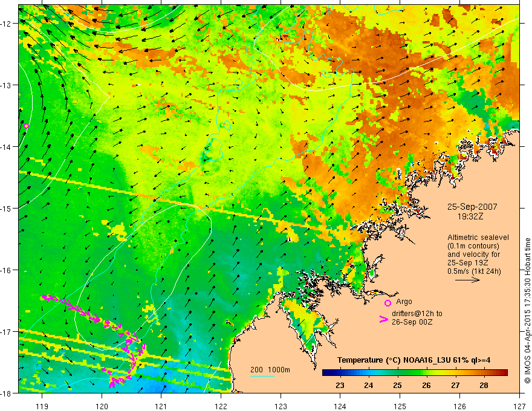Click the longitude axis label '122'

(221, 406)
